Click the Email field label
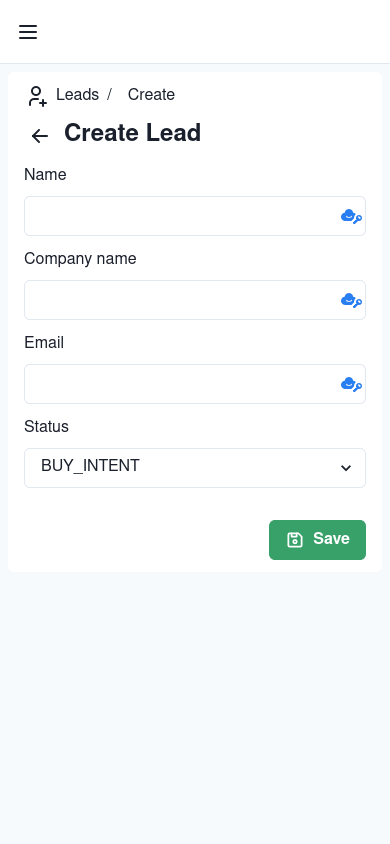 click(44, 342)
